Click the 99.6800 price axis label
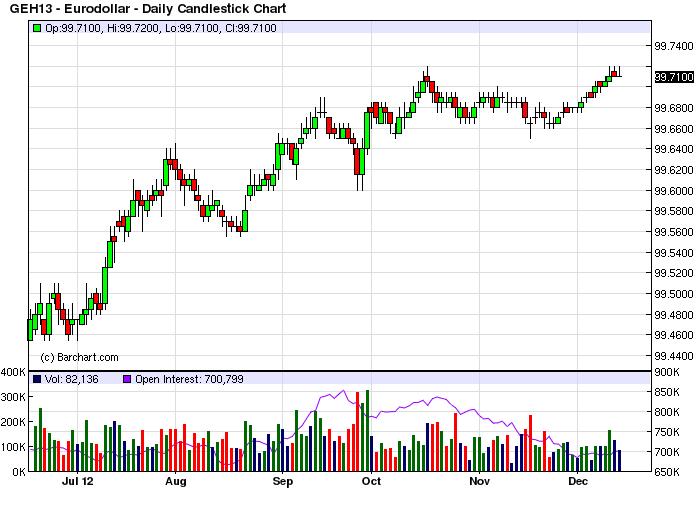The height and width of the screenshot is (512, 700). point(674,108)
